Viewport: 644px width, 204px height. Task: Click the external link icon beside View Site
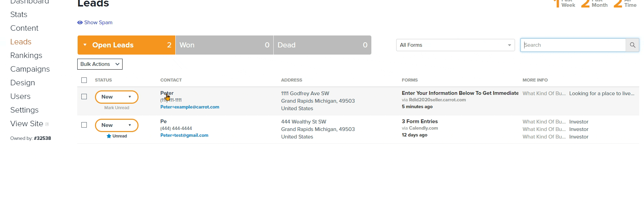(x=47, y=124)
